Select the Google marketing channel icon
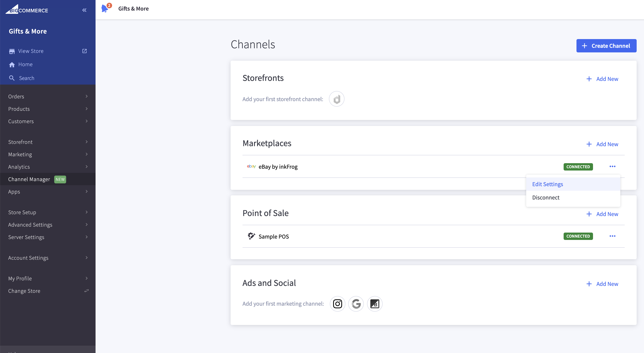Image resolution: width=644 pixels, height=353 pixels. [x=356, y=304]
